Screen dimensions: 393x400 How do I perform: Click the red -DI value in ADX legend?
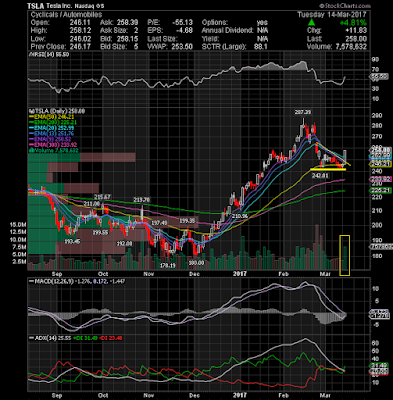110,338
